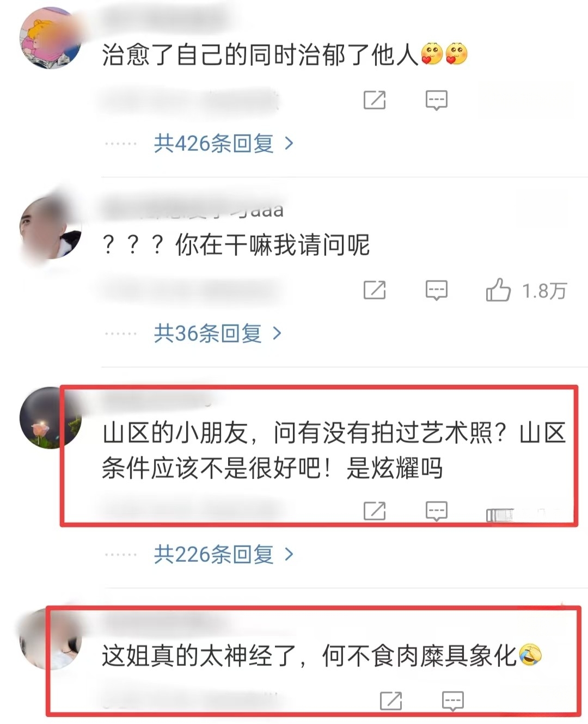Tap repost icon under 你在干嘛我请问呢 comment
The image size is (588, 724).
point(375,290)
